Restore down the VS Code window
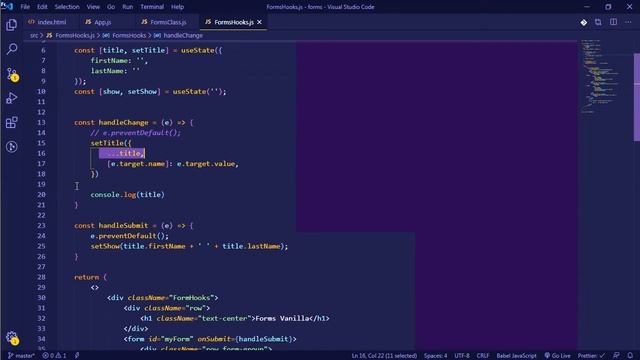This screenshot has width=640, height=360. click(x=608, y=7)
